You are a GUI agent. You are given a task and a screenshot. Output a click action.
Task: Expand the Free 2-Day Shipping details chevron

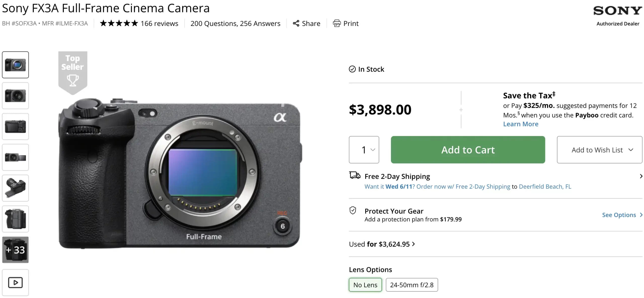(641, 176)
